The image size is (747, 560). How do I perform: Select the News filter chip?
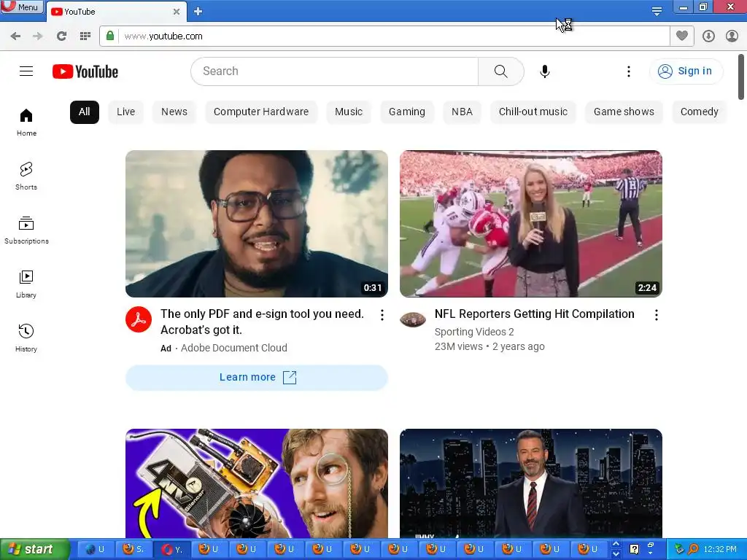coord(174,112)
